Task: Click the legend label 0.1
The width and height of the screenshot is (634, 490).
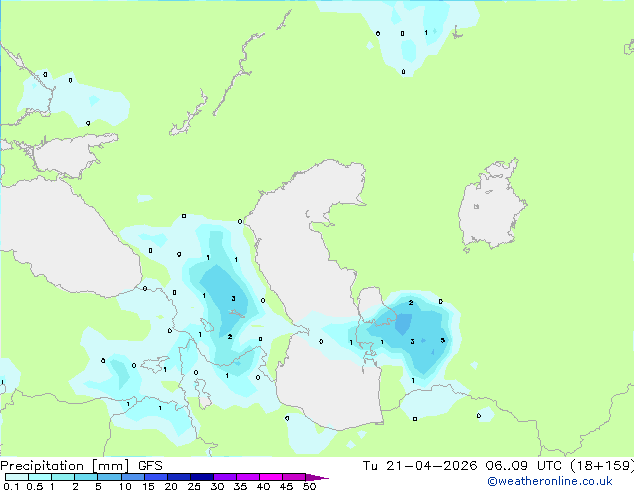Action: [x=11, y=486]
